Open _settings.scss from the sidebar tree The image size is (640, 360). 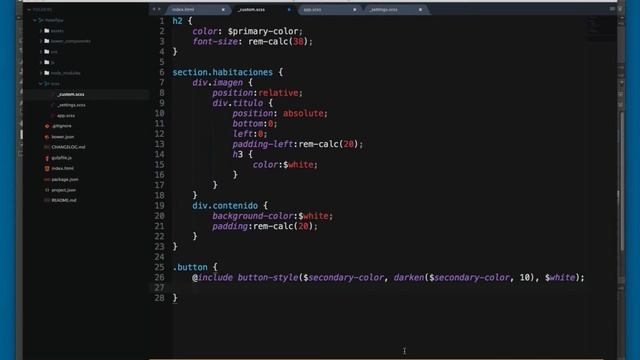[x=71, y=105]
